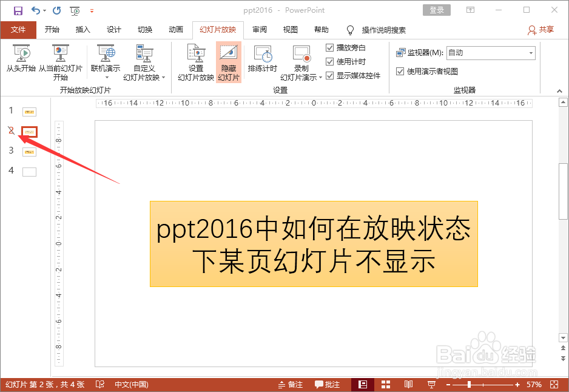569x392 pixels.
Task: Start slideshow 从当前幻灯片开始
Action: [61, 63]
